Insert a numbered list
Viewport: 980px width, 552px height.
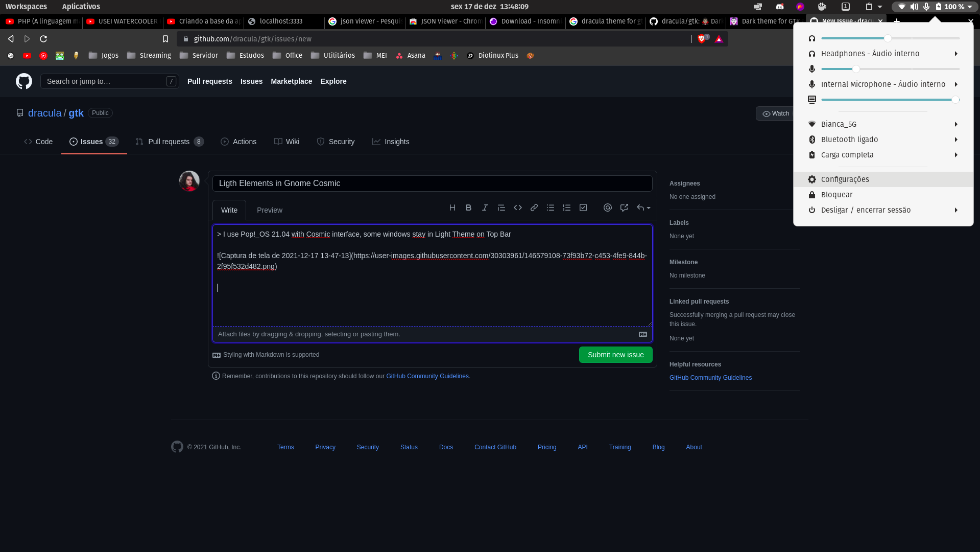[567, 208]
